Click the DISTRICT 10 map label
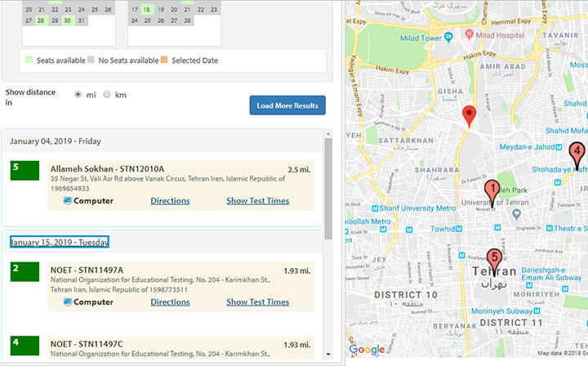This screenshot has height=366, width=588. click(x=406, y=295)
